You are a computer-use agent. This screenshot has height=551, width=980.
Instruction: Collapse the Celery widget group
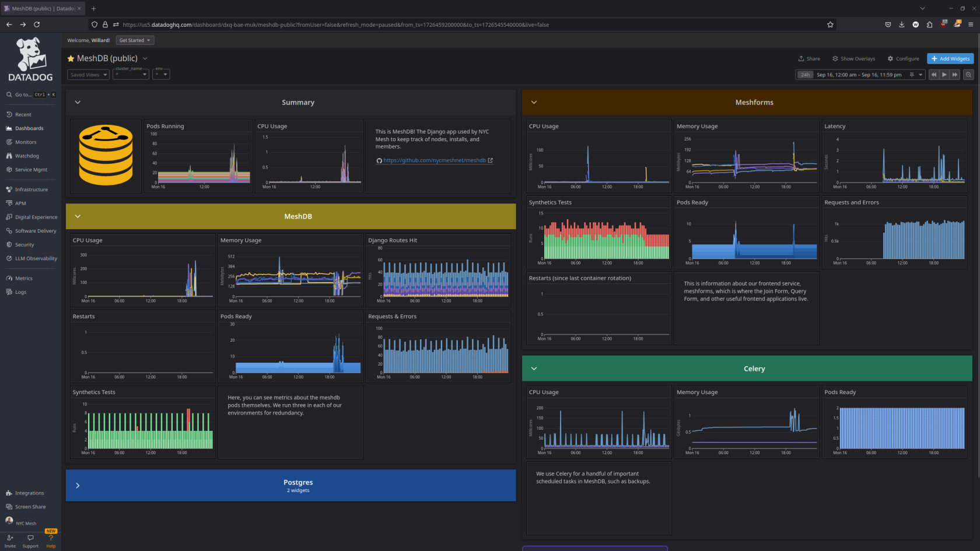click(534, 368)
